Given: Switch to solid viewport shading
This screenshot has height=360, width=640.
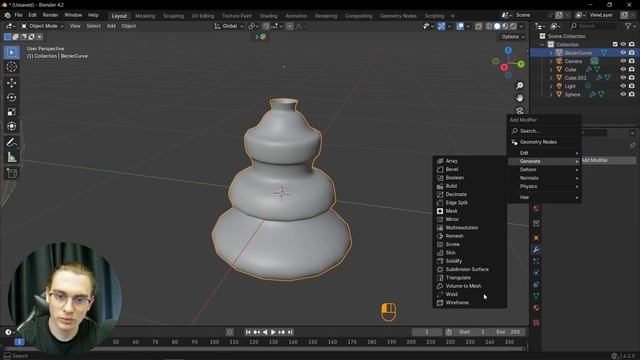Looking at the screenshot, I should [497, 26].
